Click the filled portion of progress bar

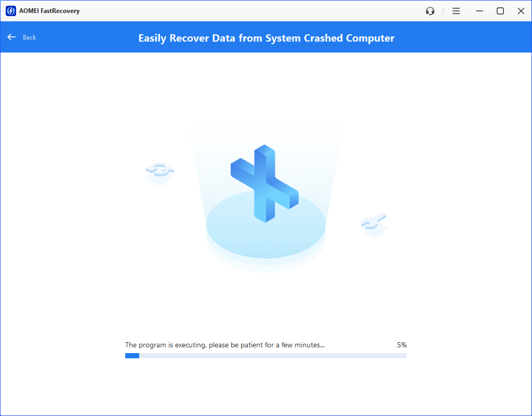(x=132, y=356)
